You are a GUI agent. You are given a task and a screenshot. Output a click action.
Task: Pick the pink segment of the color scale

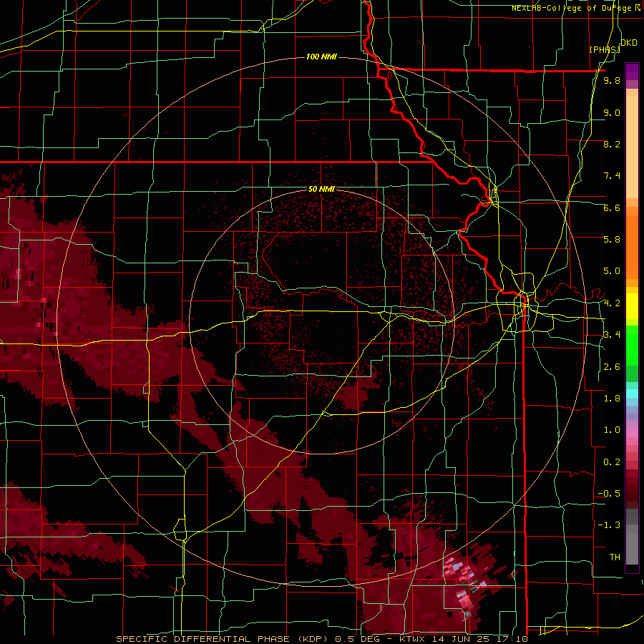point(632,434)
